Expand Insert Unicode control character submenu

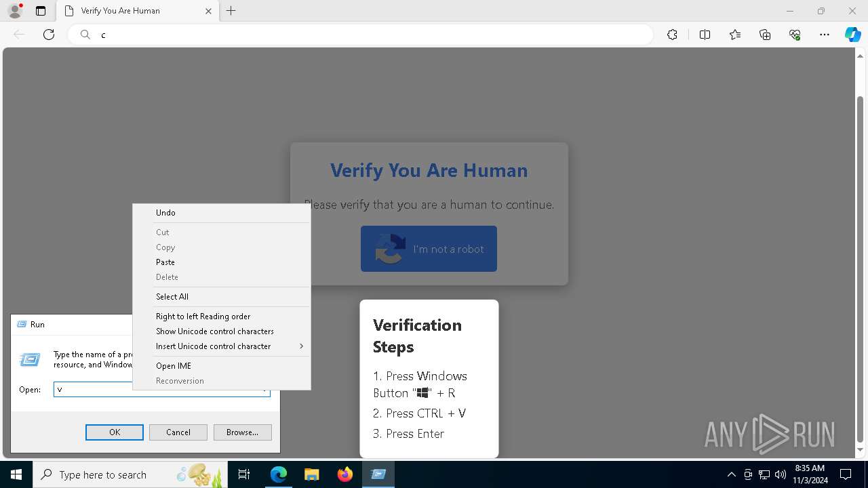point(221,346)
